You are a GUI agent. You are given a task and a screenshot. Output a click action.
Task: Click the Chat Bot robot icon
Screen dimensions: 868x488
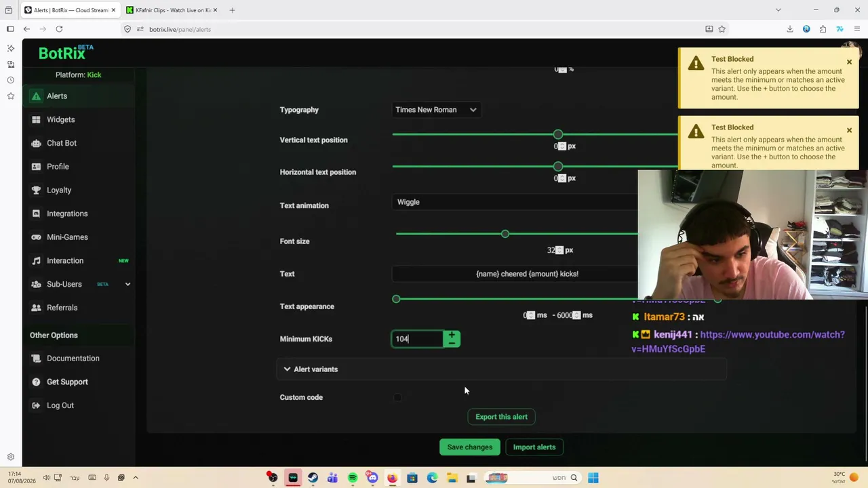point(36,143)
